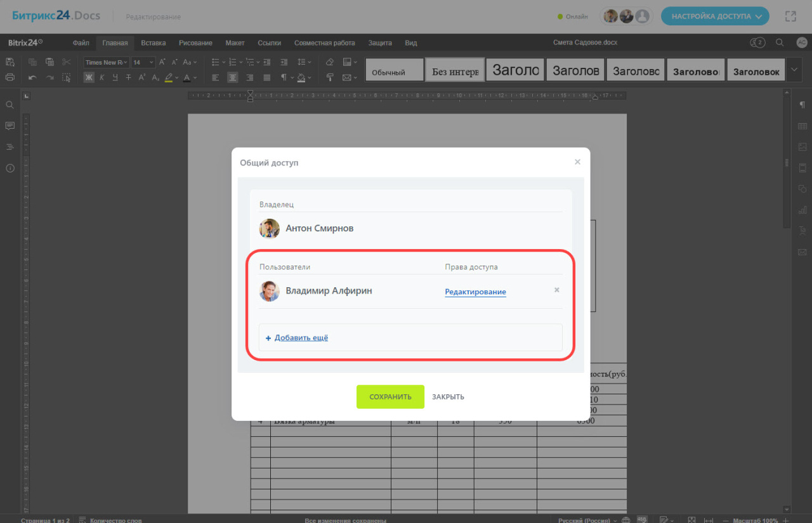Close the Общий доступ dialog with the x
Viewport: 812px width, 523px height.
pyautogui.click(x=577, y=162)
